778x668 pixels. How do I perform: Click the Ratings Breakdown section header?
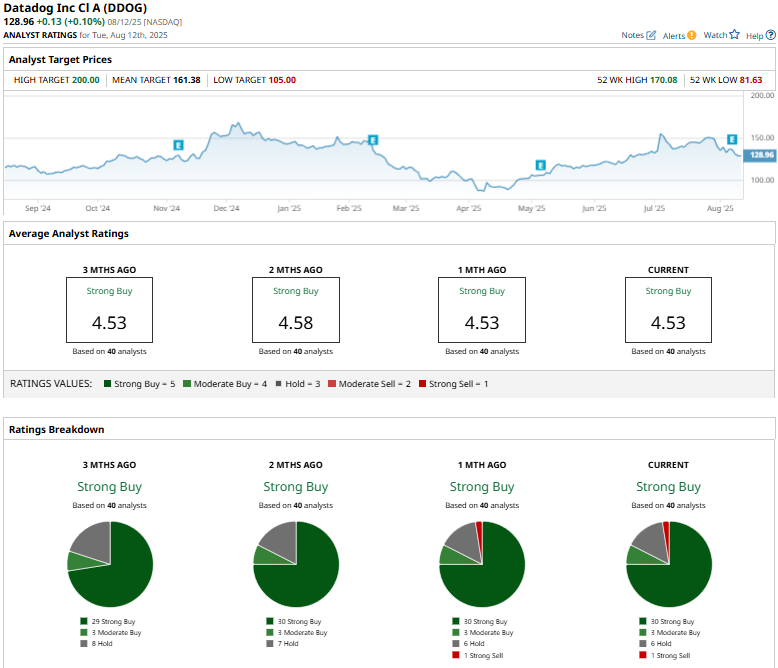coord(57,430)
